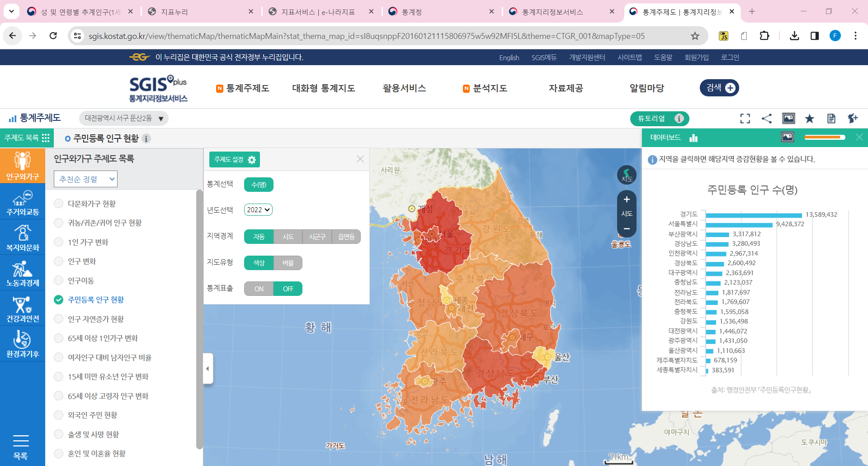Image resolution: width=868 pixels, height=466 pixels.
Task: Select 인구 자연증가 현황 option
Action: coord(58,319)
